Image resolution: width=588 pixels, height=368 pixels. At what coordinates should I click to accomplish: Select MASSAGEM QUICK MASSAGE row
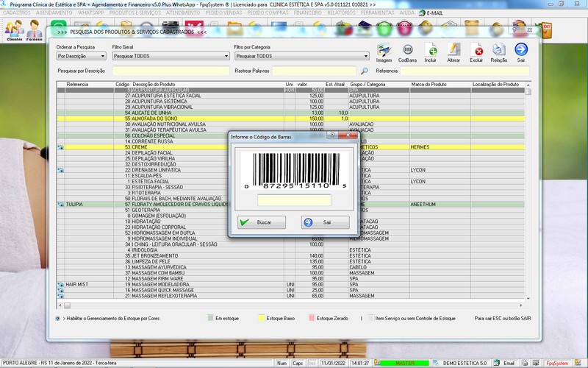[x=291, y=290]
